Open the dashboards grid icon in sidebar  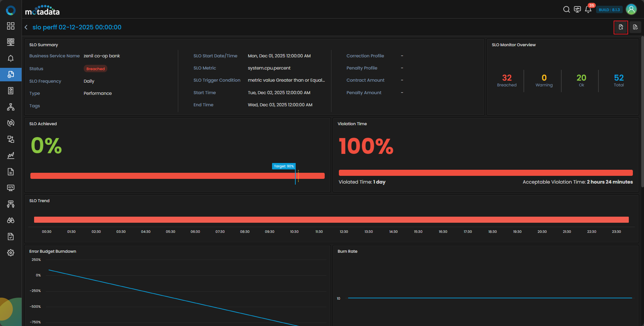click(x=11, y=26)
